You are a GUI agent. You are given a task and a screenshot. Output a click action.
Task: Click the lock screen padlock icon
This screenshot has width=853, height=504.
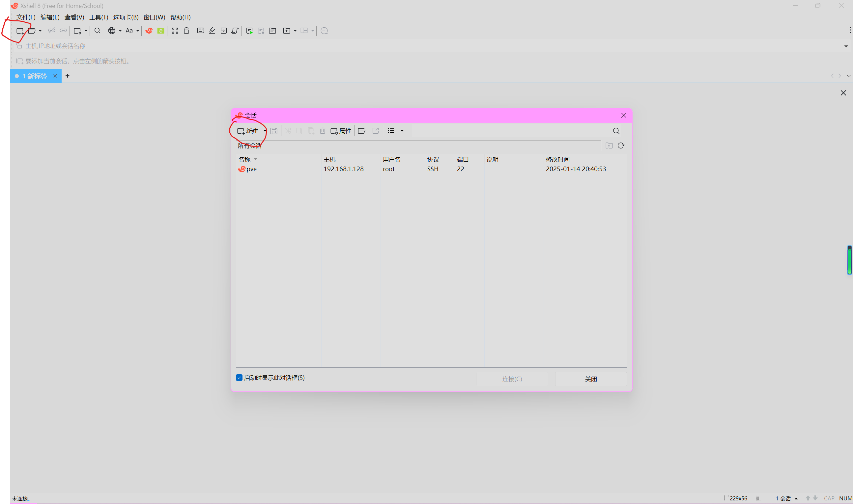pyautogui.click(x=186, y=31)
